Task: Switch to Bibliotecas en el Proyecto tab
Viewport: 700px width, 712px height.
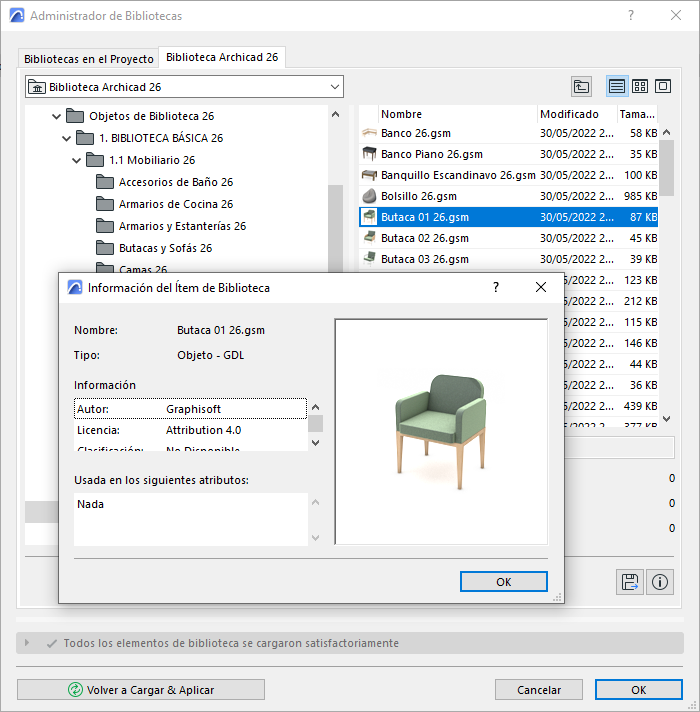Action: [89, 59]
